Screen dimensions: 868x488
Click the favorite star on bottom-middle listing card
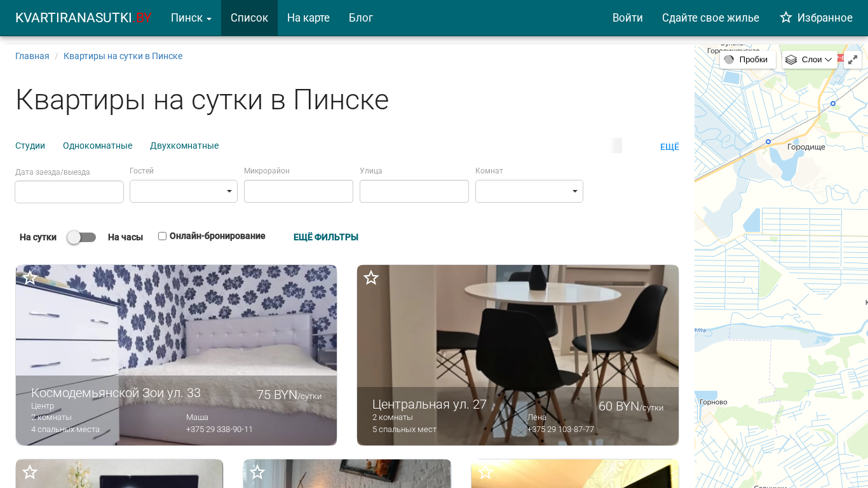click(x=257, y=472)
